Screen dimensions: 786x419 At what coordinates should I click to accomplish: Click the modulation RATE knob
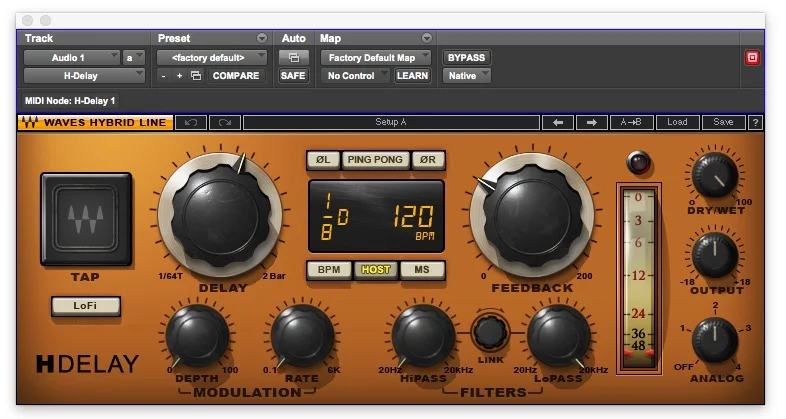coord(302,336)
